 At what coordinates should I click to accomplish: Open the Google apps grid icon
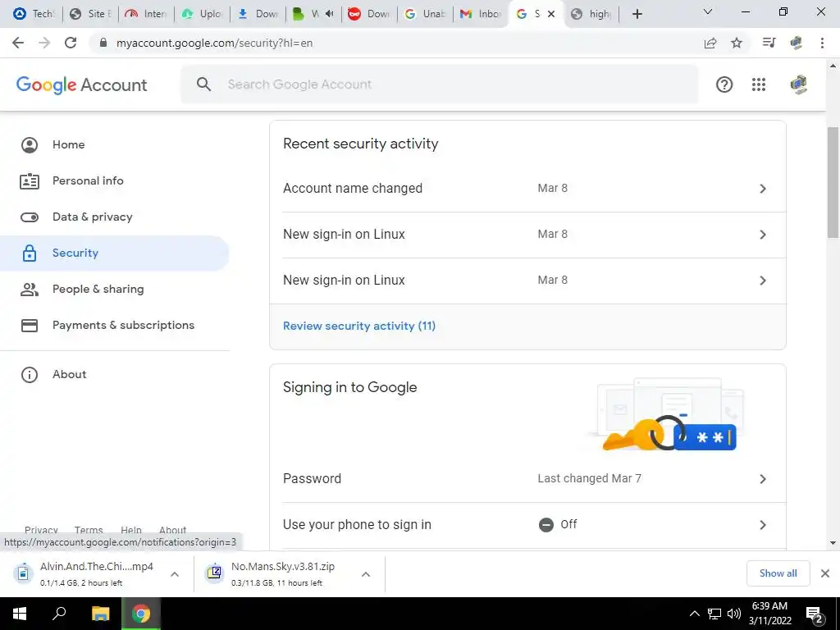point(759,84)
